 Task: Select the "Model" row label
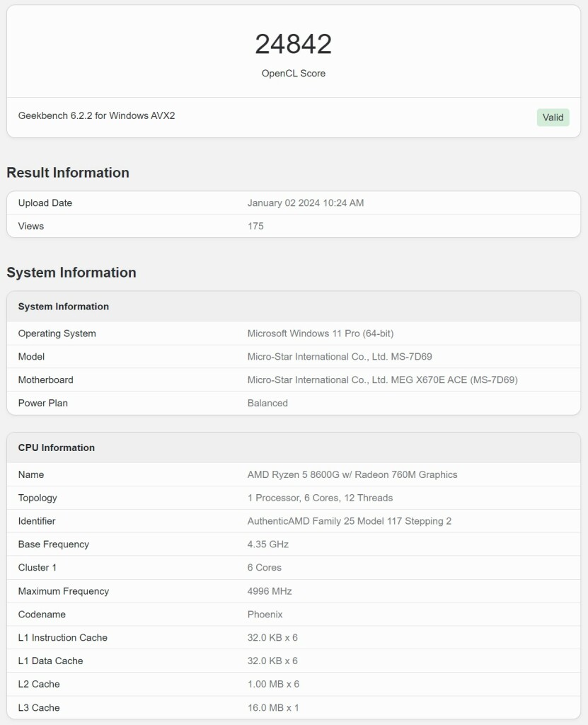(x=31, y=357)
